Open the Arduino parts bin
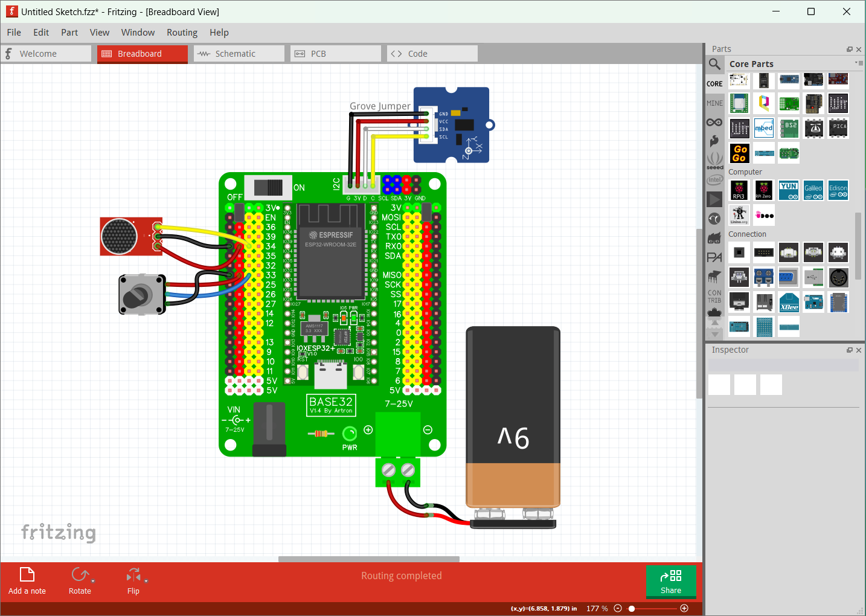This screenshot has width=866, height=616. [x=714, y=121]
